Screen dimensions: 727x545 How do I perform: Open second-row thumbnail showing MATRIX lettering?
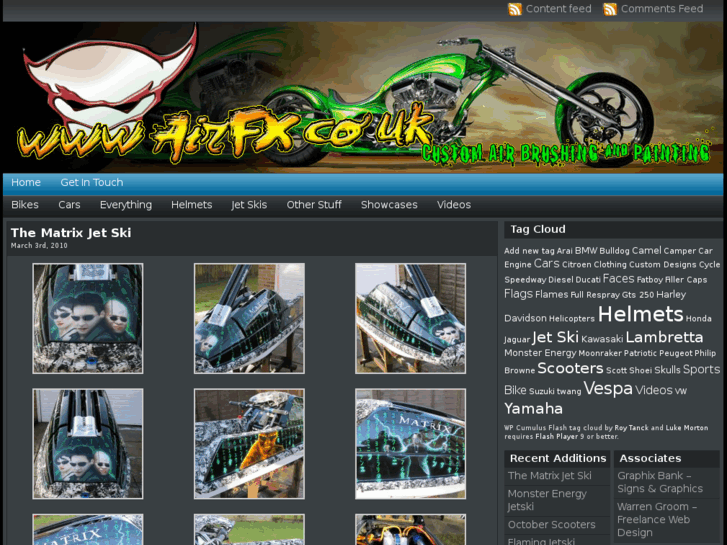pos(410,444)
